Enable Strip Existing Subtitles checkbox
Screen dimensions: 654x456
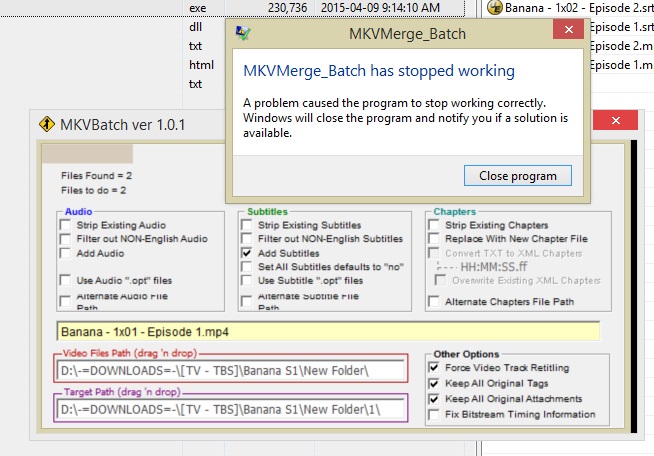247,225
